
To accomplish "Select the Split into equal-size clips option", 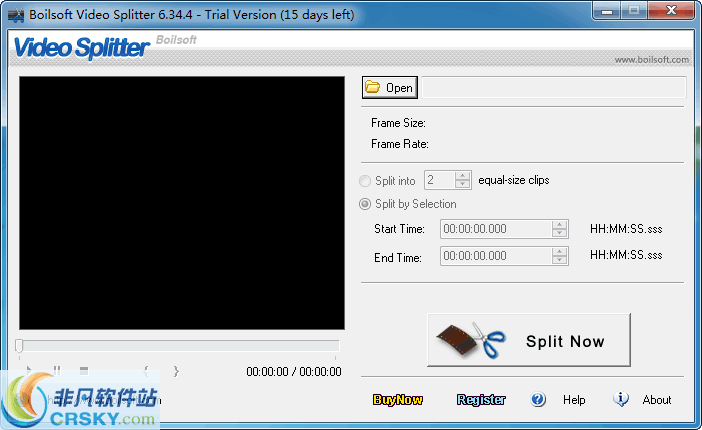I will (x=365, y=181).
